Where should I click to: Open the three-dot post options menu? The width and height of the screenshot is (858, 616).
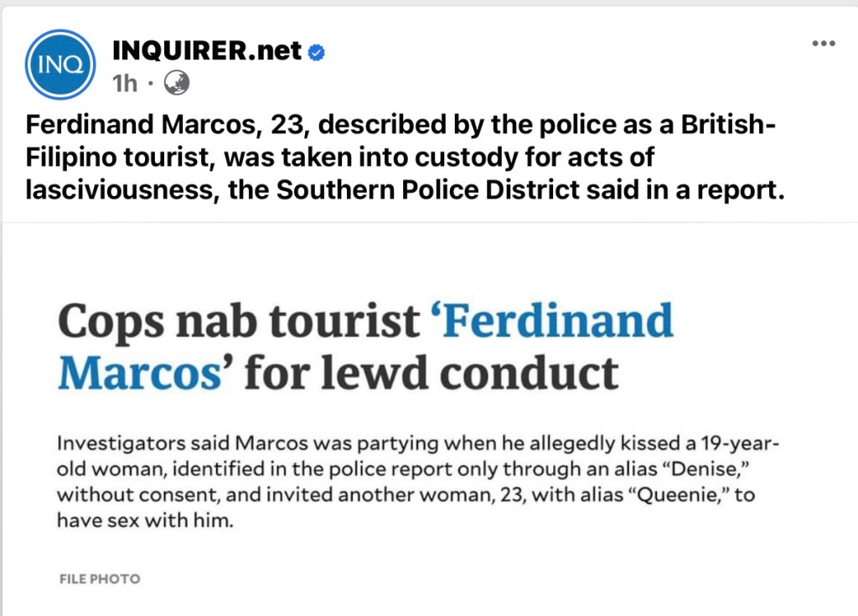823,44
